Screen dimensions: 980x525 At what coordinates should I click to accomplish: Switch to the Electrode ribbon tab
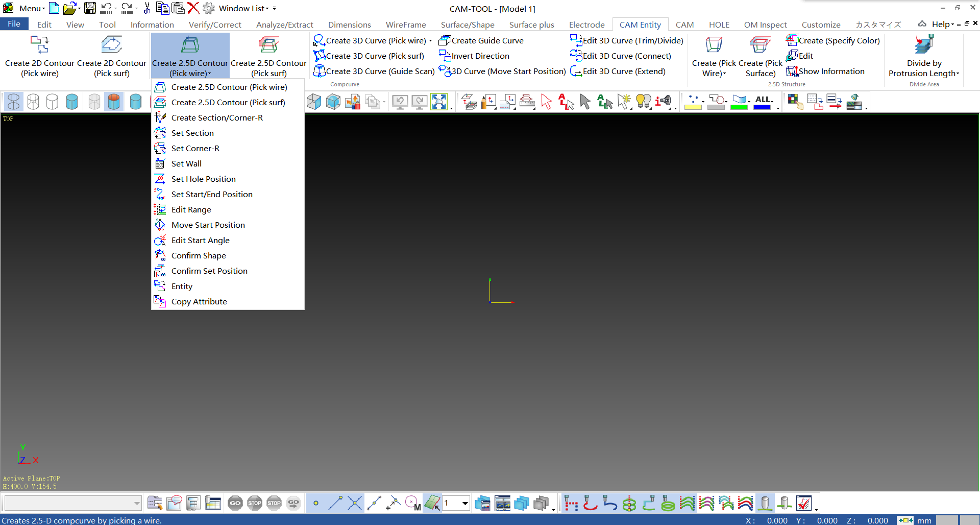tap(586, 25)
